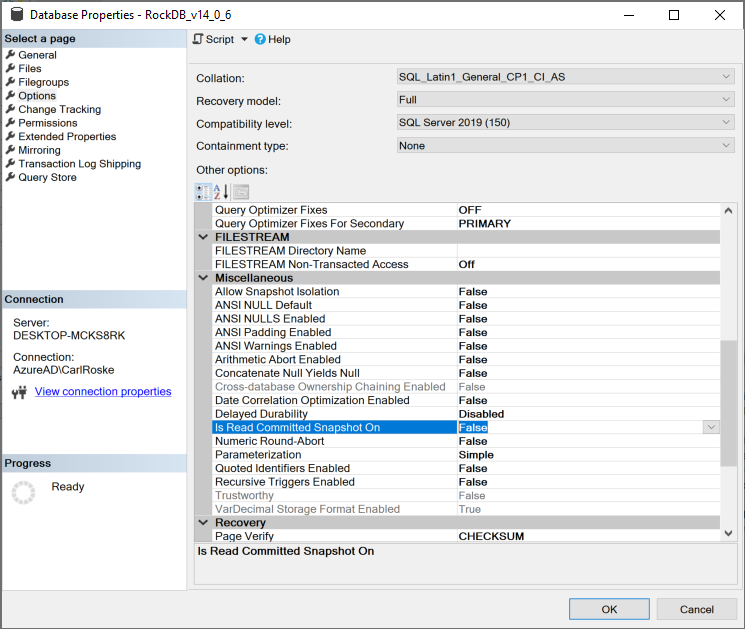745x629 pixels.
Task: Open the Permissions page
Action: coord(48,123)
